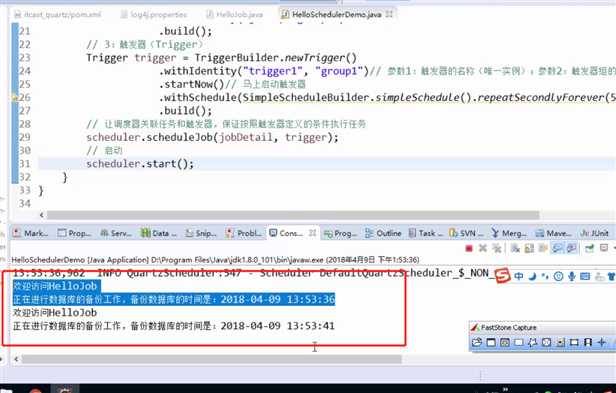
Task: Remove launch with the gray X icon
Action: point(483,248)
